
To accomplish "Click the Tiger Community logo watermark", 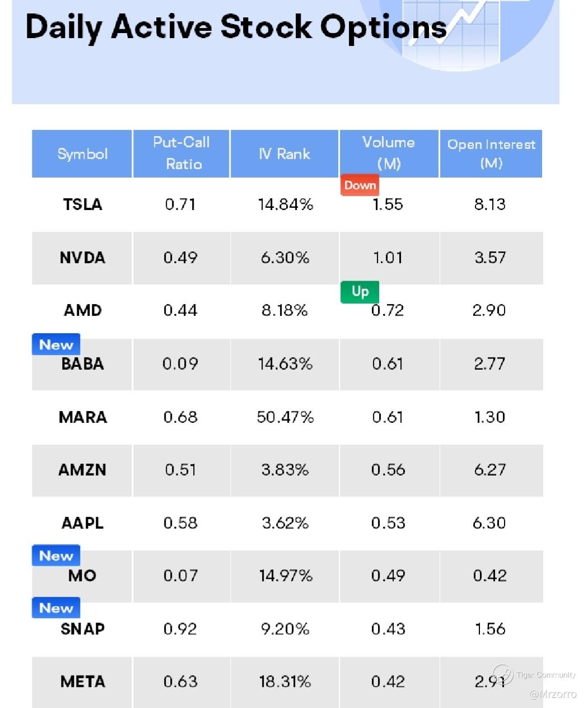I will [502, 674].
